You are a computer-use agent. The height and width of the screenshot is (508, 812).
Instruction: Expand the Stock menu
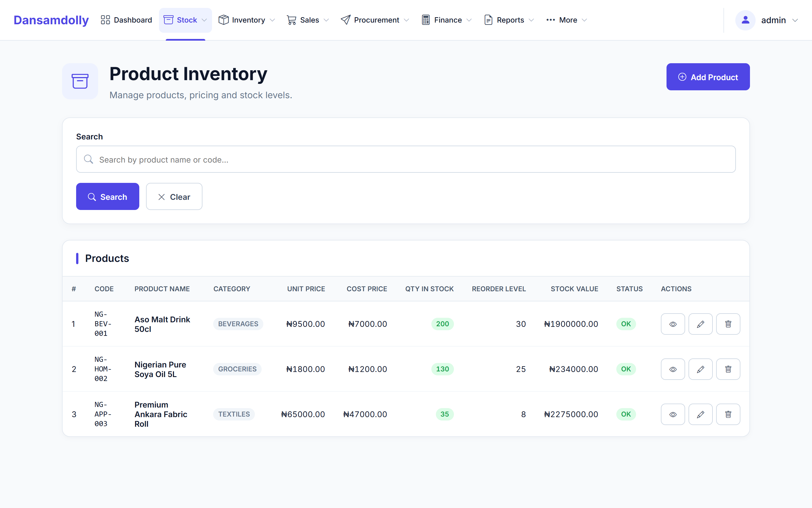click(186, 20)
